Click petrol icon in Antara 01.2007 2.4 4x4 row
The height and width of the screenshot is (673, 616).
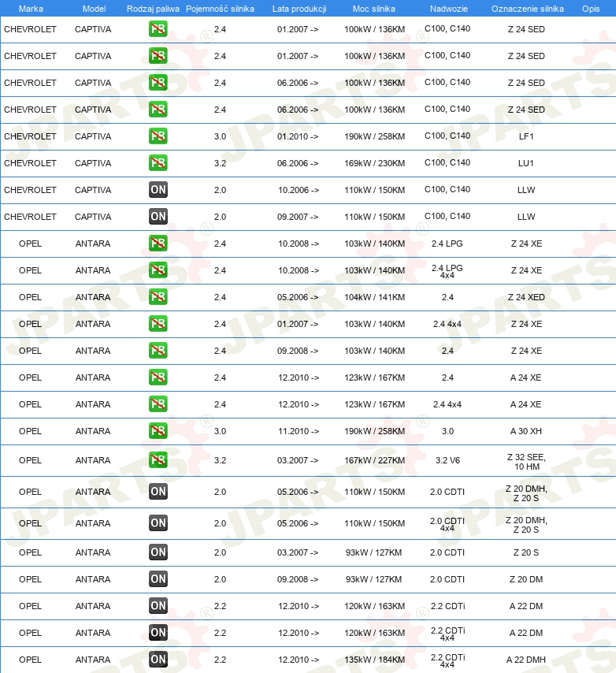(x=158, y=324)
